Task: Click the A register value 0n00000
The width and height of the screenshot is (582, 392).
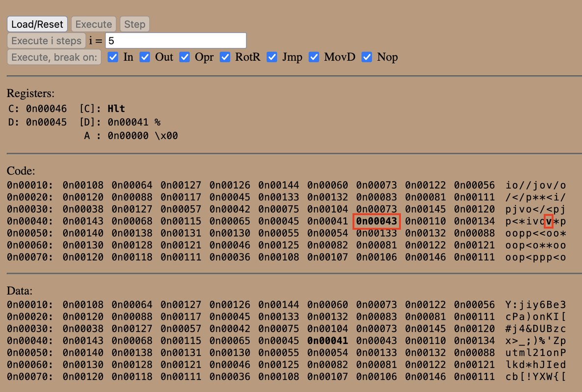Action: coord(128,136)
